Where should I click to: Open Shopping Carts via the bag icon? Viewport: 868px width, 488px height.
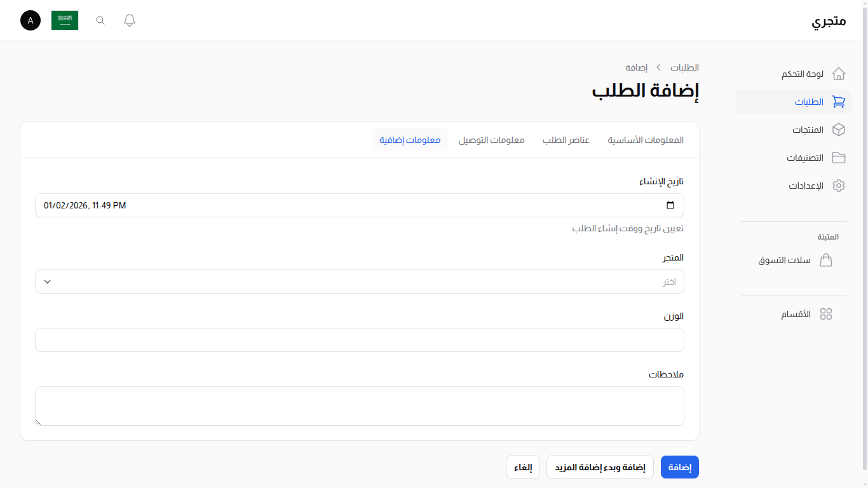826,260
